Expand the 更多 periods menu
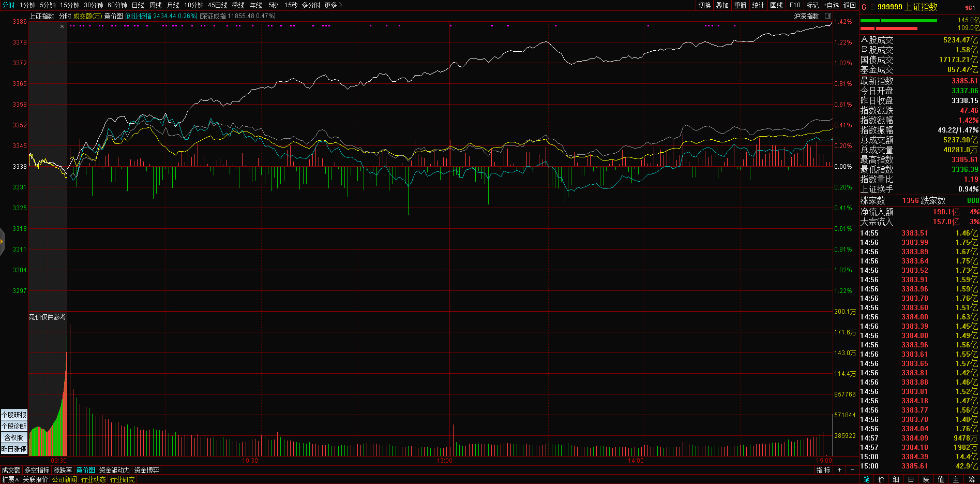Viewport: 980px width, 484px height. coord(333,5)
